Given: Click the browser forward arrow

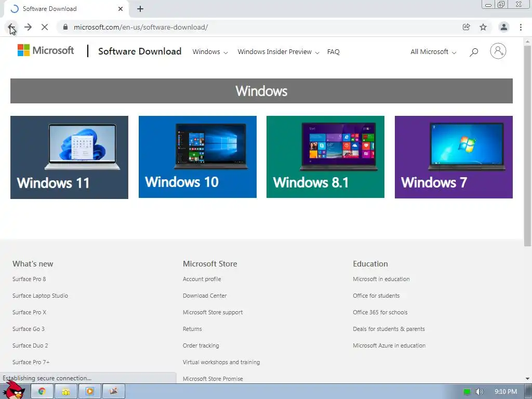Looking at the screenshot, I should [28, 27].
